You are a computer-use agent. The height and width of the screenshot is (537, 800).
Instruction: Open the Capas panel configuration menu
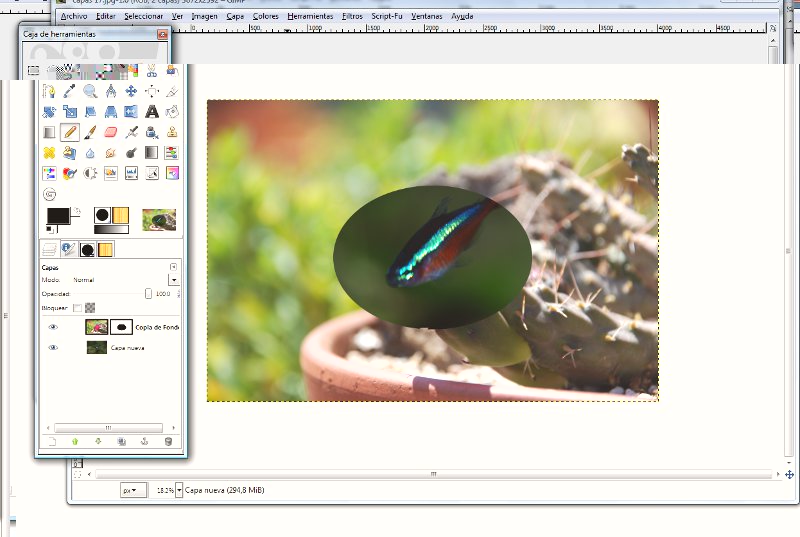coord(173,267)
